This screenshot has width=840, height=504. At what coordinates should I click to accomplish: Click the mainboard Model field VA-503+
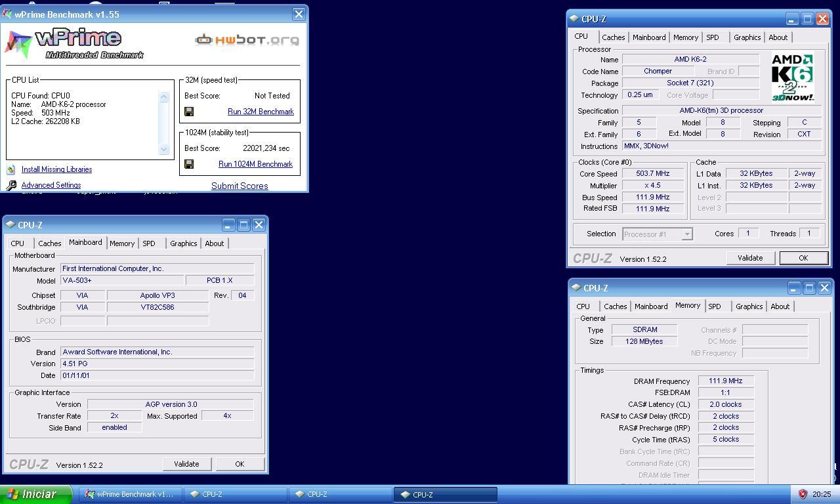click(122, 280)
